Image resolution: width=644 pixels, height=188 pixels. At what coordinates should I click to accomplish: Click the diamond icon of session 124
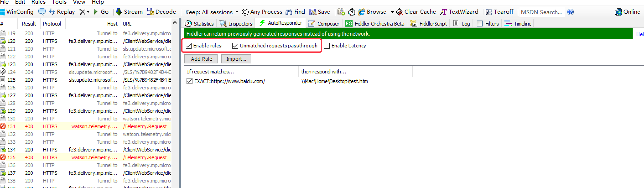coord(3,72)
